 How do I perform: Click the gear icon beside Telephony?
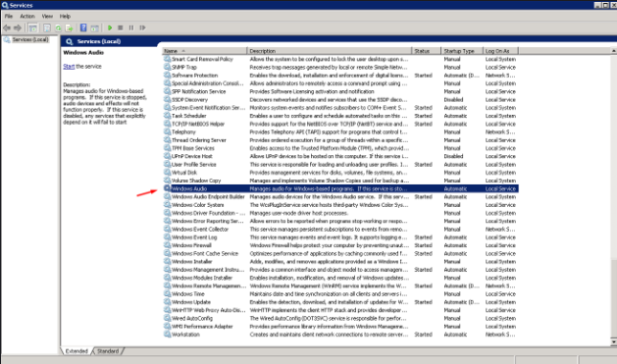click(x=167, y=131)
